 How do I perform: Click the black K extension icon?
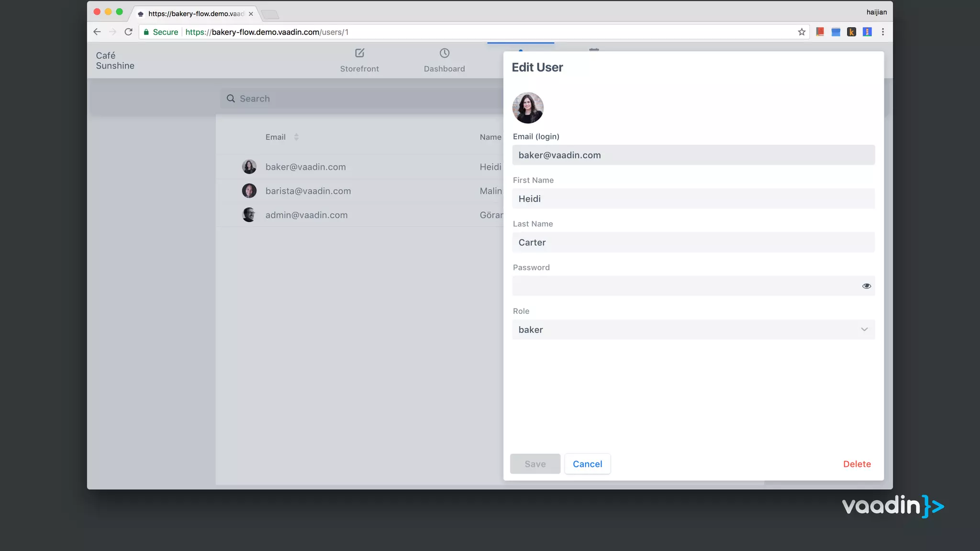pyautogui.click(x=851, y=32)
